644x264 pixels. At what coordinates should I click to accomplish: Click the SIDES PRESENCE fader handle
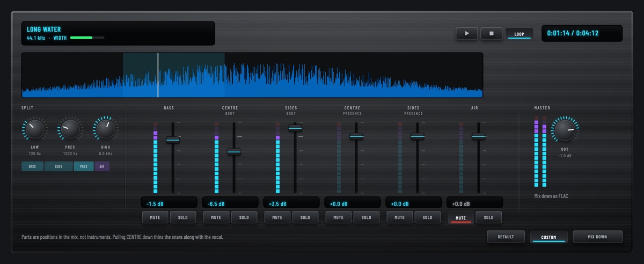point(418,136)
